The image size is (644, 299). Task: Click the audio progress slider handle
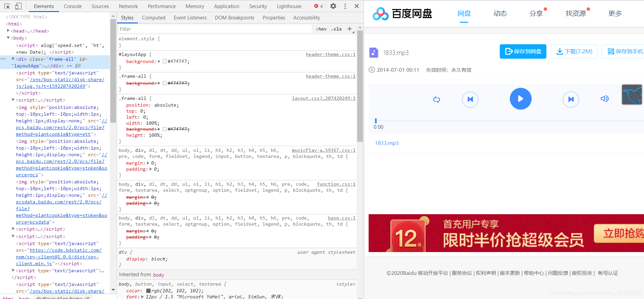pyautogui.click(x=376, y=121)
